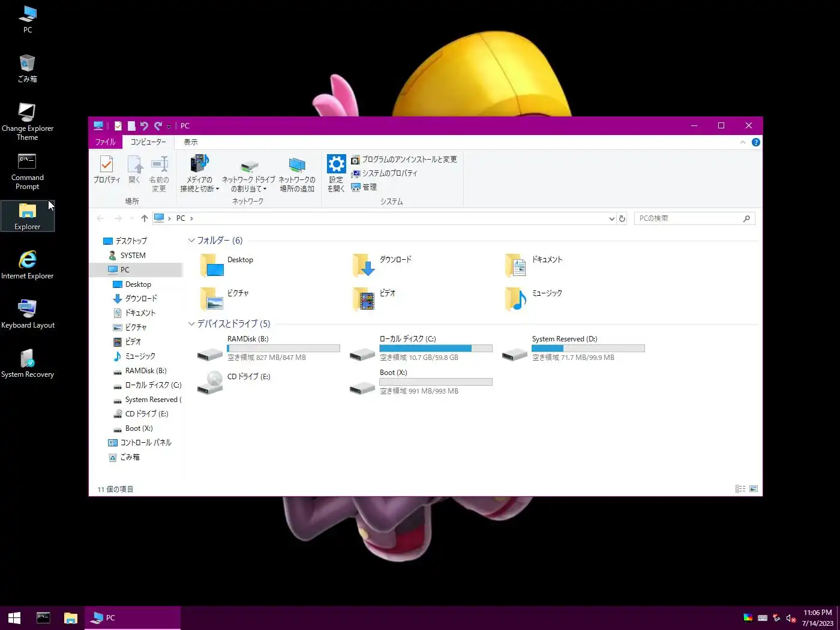Viewport: 840px width, 630px height.
Task: Select the Keyboard Layout desktop icon
Action: (x=27, y=314)
